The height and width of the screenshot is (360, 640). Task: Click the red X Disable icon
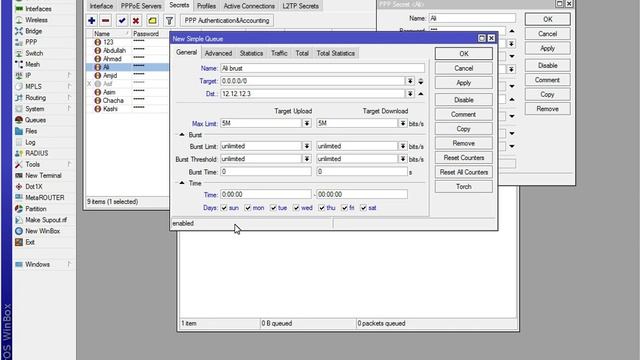point(136,20)
